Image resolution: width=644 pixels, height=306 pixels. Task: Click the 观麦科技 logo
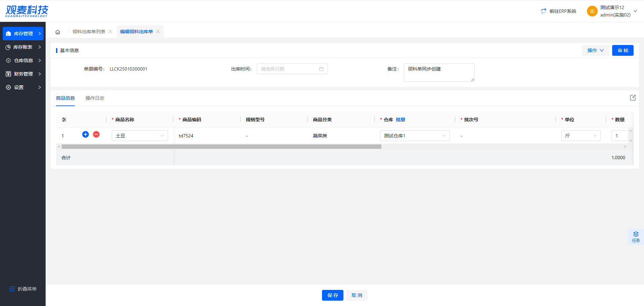[x=27, y=11]
